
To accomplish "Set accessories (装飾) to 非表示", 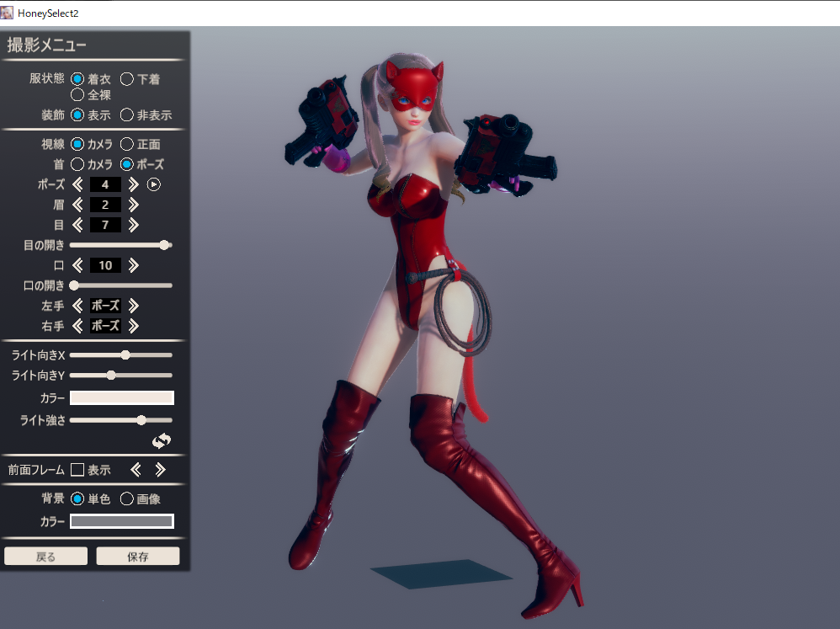I will pos(127,115).
